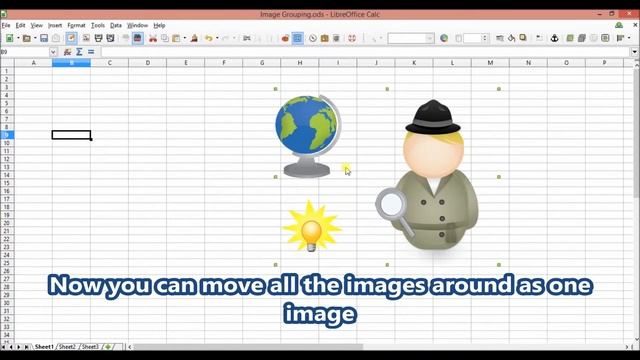Open the Help menu

click(x=159, y=25)
